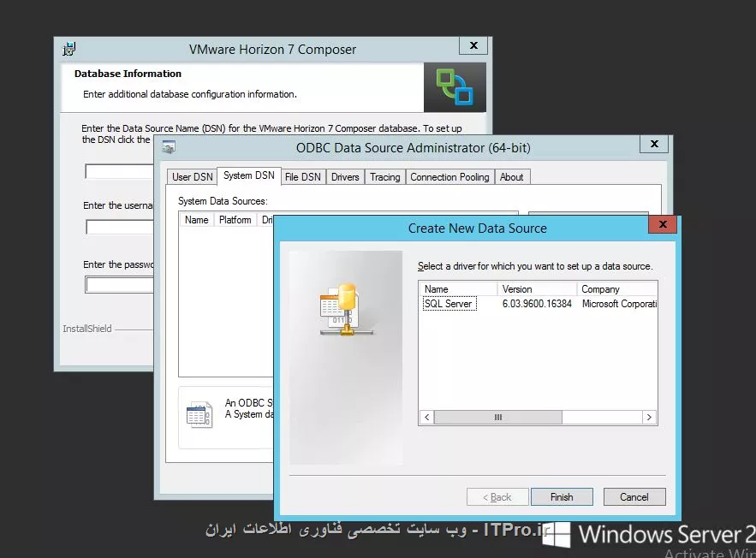Click the DSN input field in Composer window
The height and width of the screenshot is (558, 756).
[119, 171]
